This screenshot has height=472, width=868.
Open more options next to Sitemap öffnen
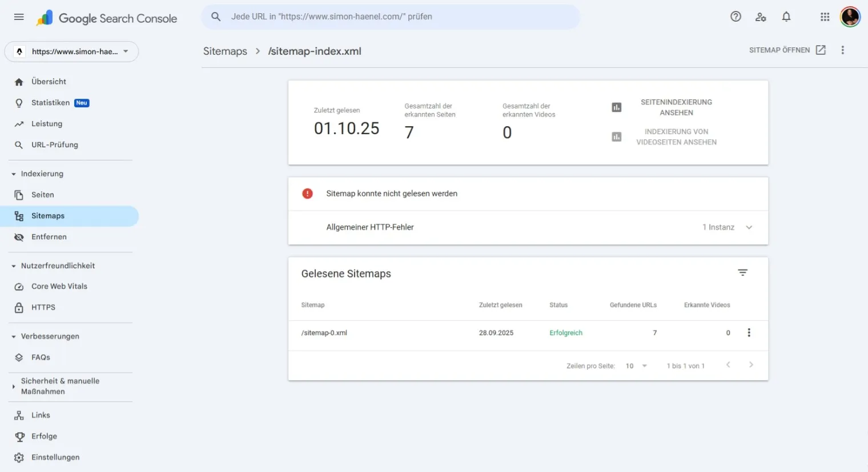[842, 50]
